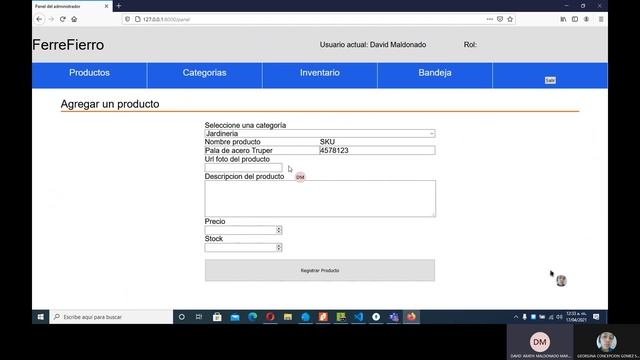Viewport: 640px width, 360px height.
Task: Open the Categorias menu section
Action: pos(204,73)
